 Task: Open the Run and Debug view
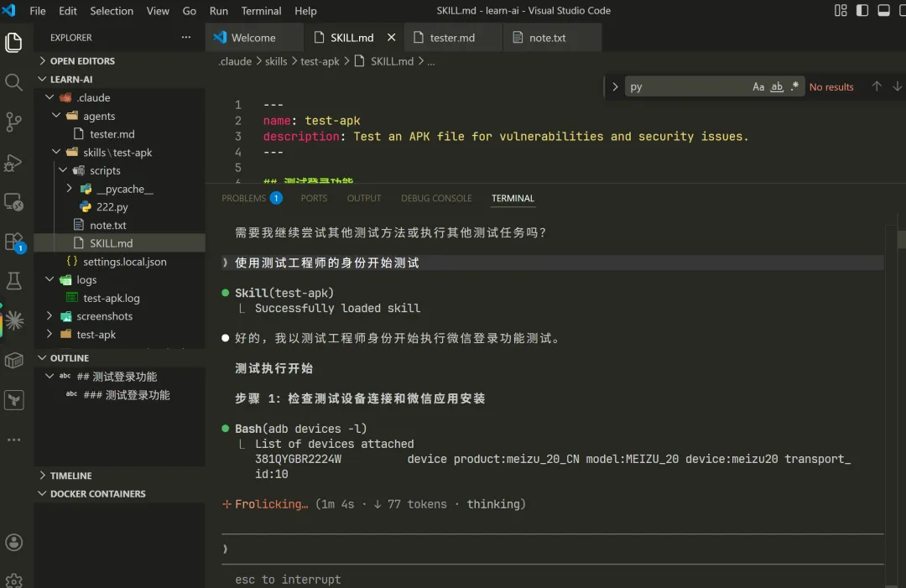point(13,163)
